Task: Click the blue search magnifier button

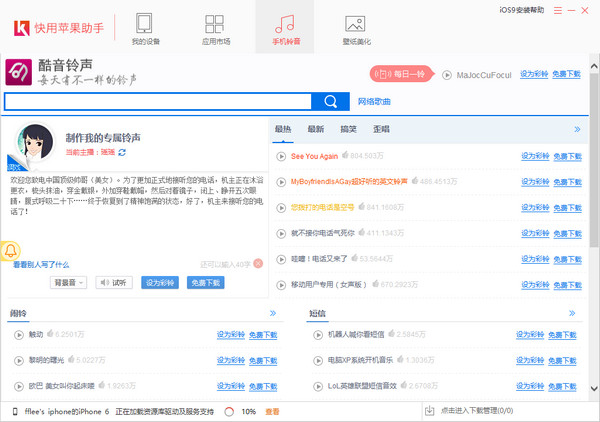Action: click(x=329, y=101)
